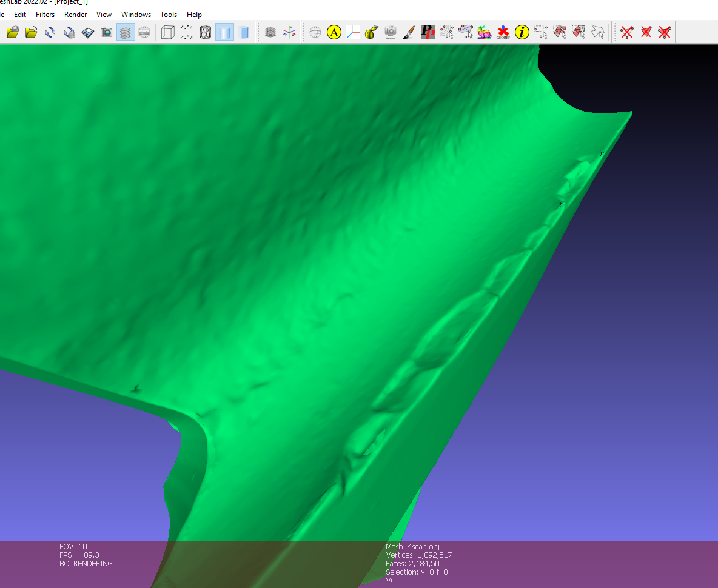
Task: Toggle bounding box display
Action: pos(168,32)
